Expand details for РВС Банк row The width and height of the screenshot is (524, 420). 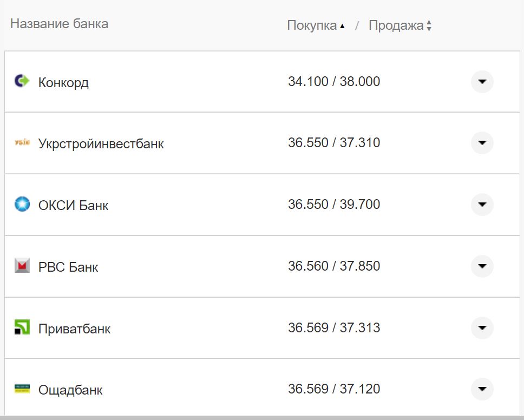481,266
